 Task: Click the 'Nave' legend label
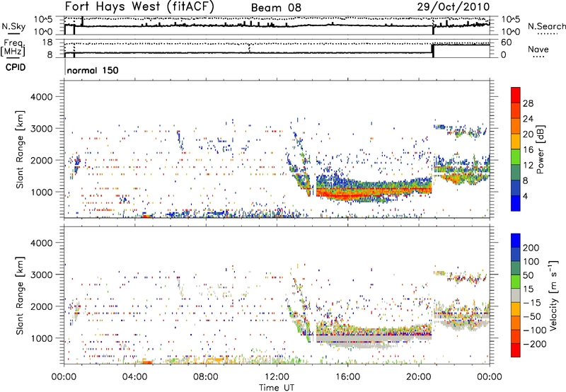click(538, 49)
